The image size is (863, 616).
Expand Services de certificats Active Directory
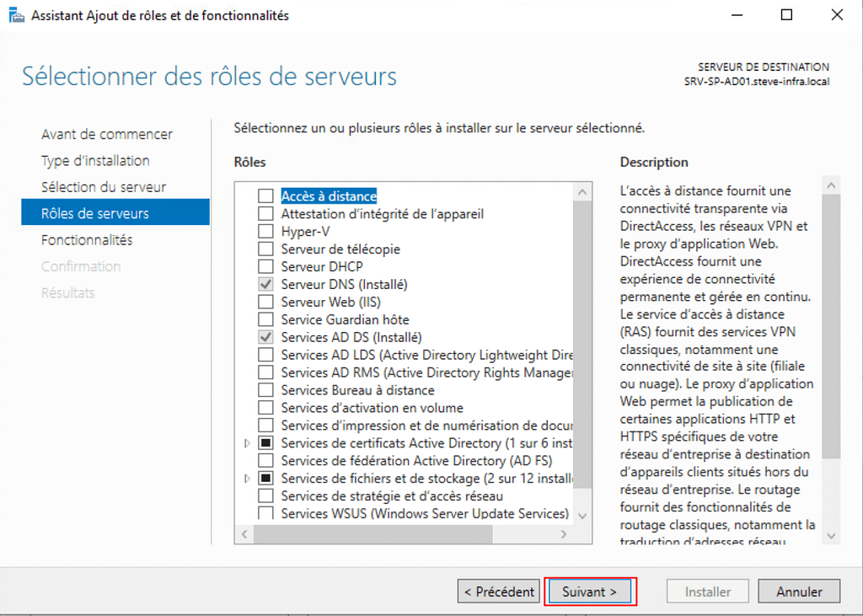tap(247, 443)
